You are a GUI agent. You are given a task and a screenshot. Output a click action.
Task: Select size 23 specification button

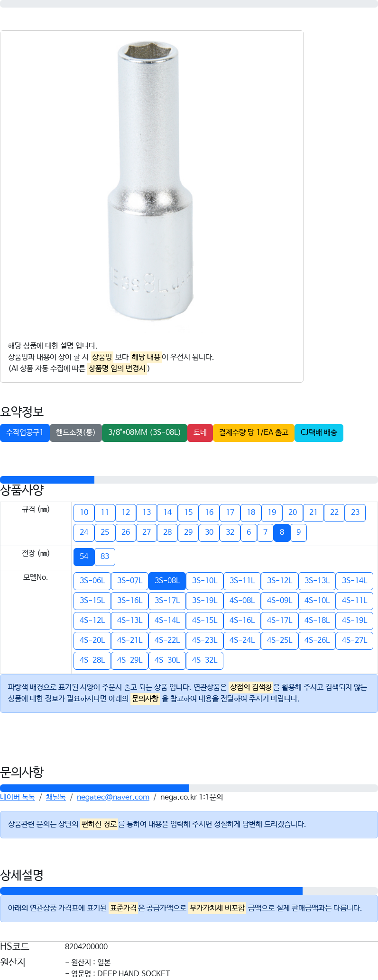(x=355, y=512)
